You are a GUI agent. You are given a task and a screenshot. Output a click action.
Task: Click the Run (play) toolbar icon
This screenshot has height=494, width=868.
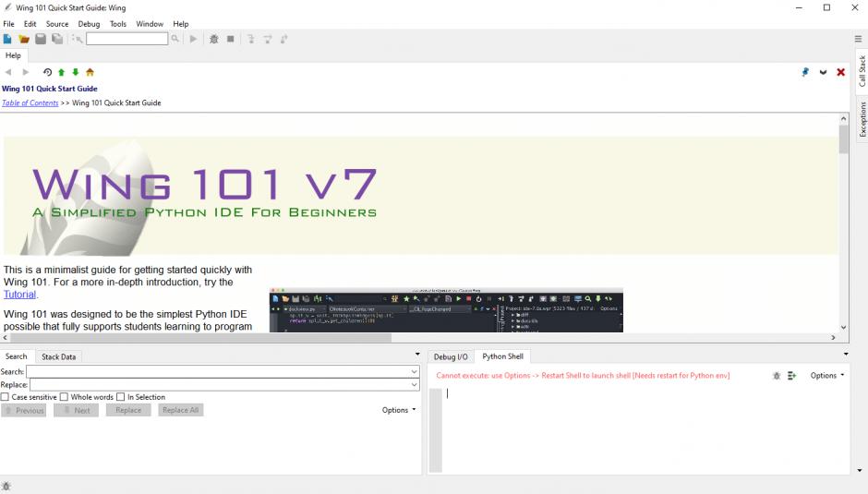point(193,39)
